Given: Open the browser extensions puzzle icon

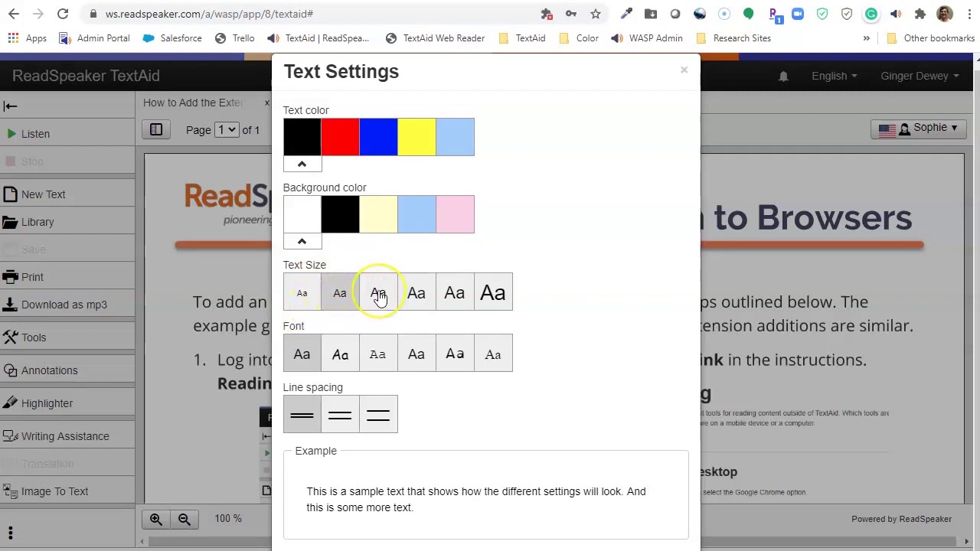Looking at the screenshot, I should tap(920, 14).
